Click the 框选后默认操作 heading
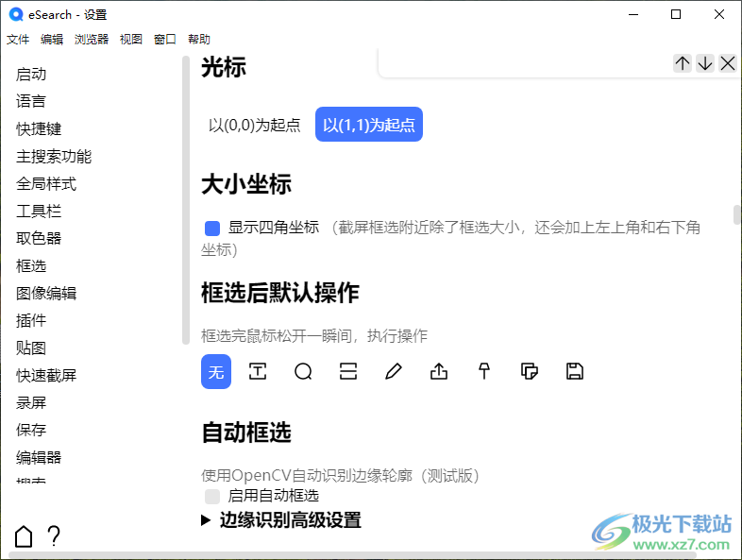 coord(280,293)
